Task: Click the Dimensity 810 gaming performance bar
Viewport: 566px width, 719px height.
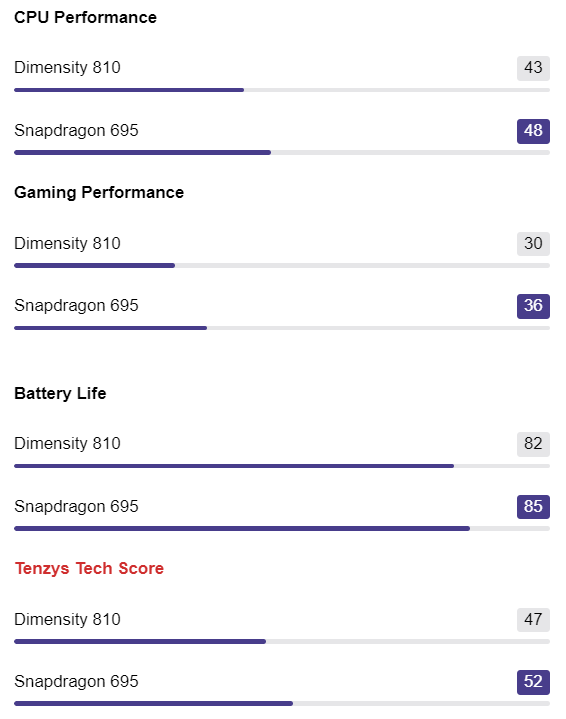Action: (x=282, y=265)
